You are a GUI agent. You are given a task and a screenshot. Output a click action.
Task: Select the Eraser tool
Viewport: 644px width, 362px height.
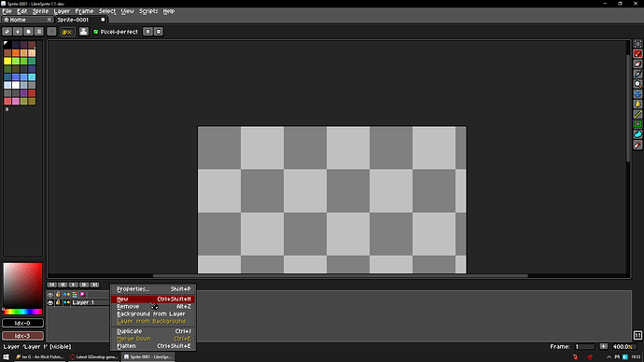pyautogui.click(x=637, y=64)
